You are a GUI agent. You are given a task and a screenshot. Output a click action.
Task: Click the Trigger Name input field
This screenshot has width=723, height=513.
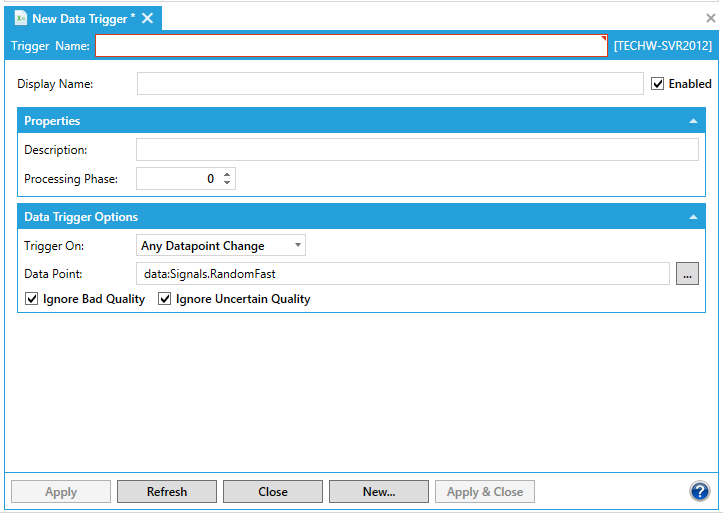click(350, 46)
